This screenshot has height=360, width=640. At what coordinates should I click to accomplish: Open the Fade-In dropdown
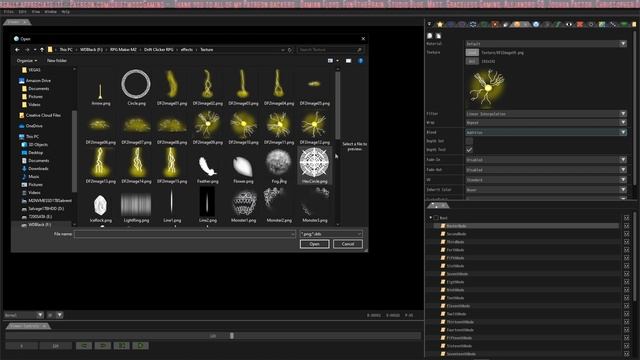(x=546, y=160)
